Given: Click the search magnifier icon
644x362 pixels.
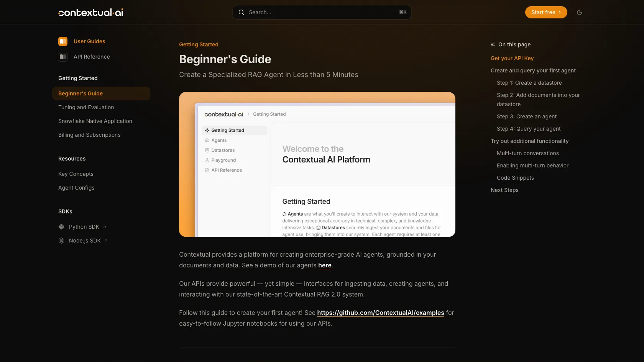Looking at the screenshot, I should click(241, 12).
